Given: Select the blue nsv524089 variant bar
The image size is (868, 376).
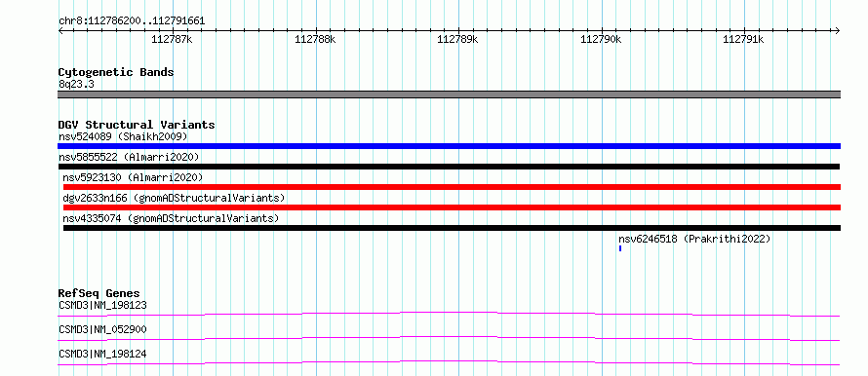Looking at the screenshot, I should click(x=449, y=146).
